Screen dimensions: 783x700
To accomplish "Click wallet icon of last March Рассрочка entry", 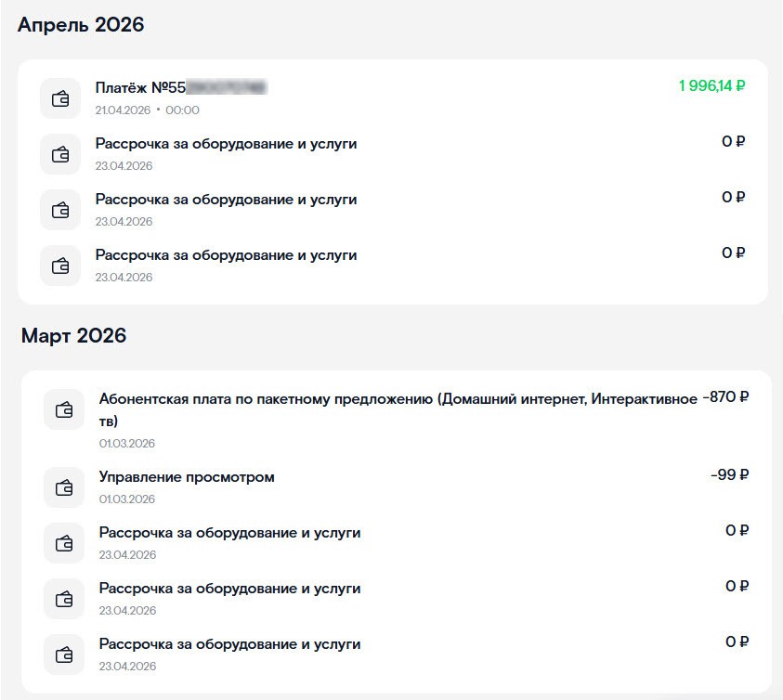I will [x=64, y=655].
